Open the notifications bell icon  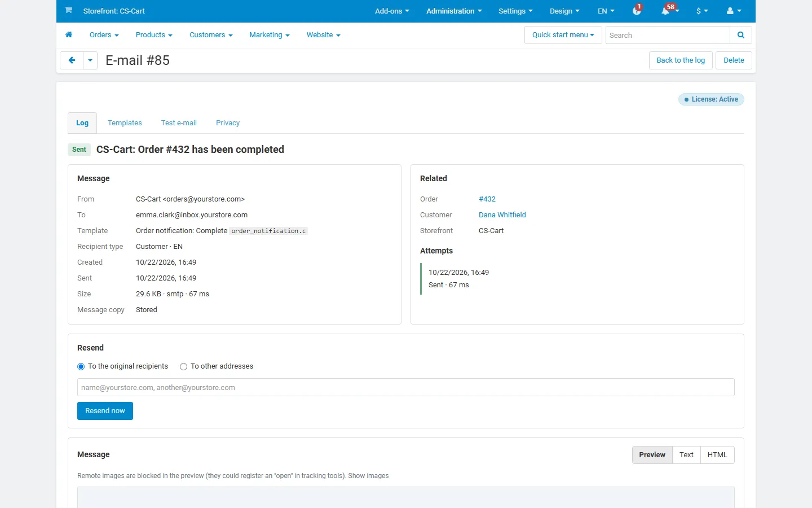(666, 11)
